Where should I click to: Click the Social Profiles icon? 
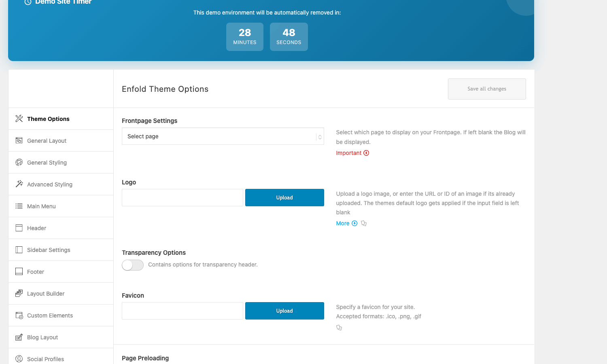(x=19, y=359)
